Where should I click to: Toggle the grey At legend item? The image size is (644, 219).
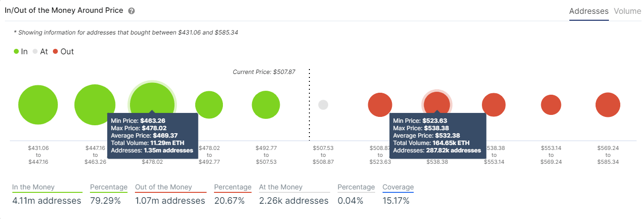pyautogui.click(x=40, y=51)
